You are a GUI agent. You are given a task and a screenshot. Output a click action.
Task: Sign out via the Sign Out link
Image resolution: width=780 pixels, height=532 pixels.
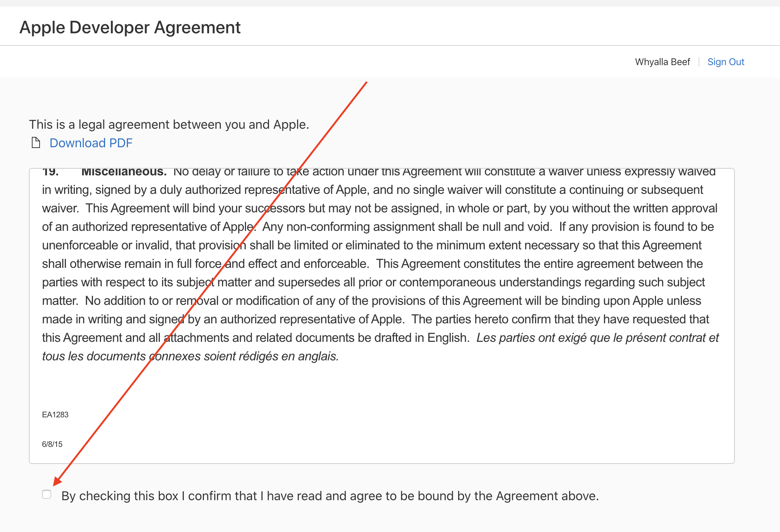726,62
